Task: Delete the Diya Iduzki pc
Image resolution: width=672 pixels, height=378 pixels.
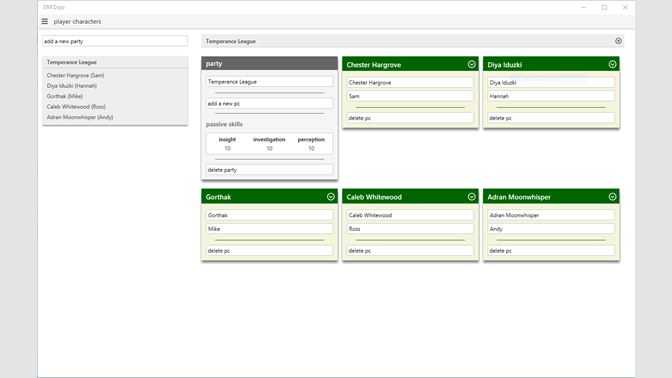Action: 551,118
